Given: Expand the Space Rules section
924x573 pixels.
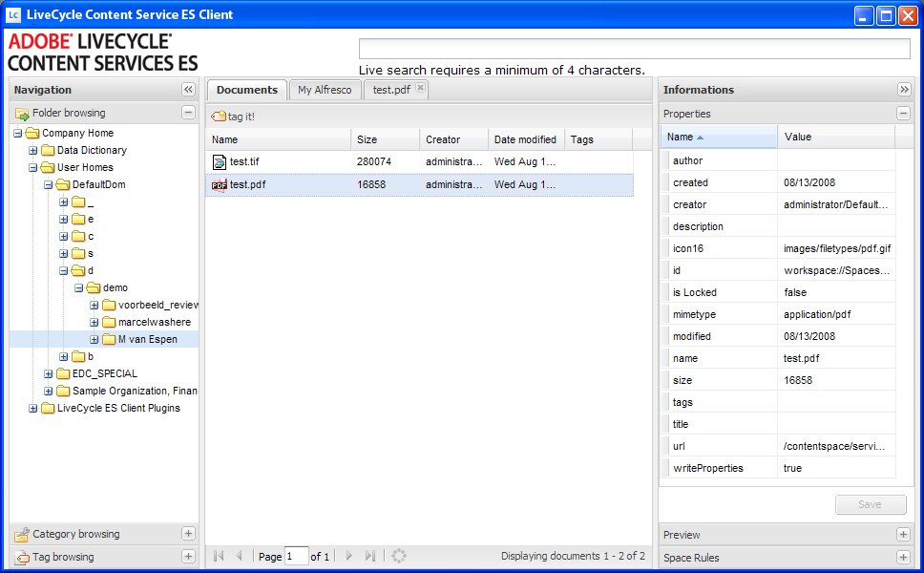Looking at the screenshot, I should 903,557.
